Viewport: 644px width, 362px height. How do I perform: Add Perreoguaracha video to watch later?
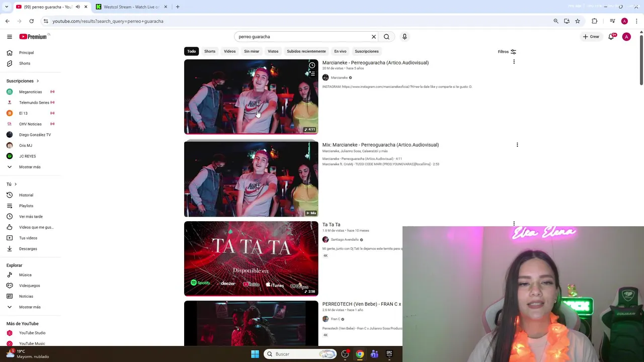coord(312,65)
